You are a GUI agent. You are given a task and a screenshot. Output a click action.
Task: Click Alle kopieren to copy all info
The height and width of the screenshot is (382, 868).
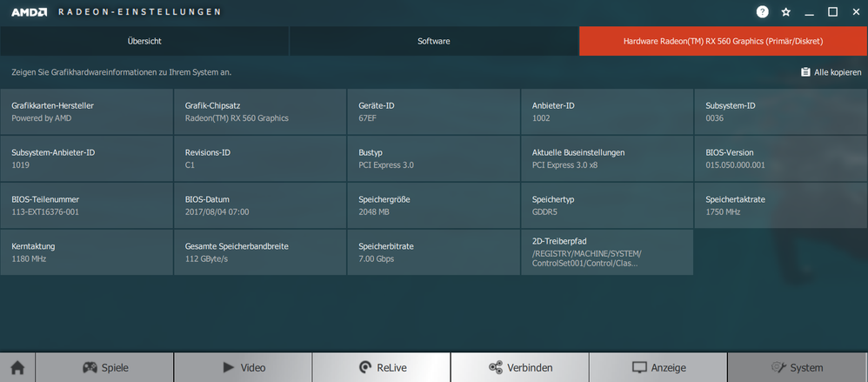[x=831, y=72]
